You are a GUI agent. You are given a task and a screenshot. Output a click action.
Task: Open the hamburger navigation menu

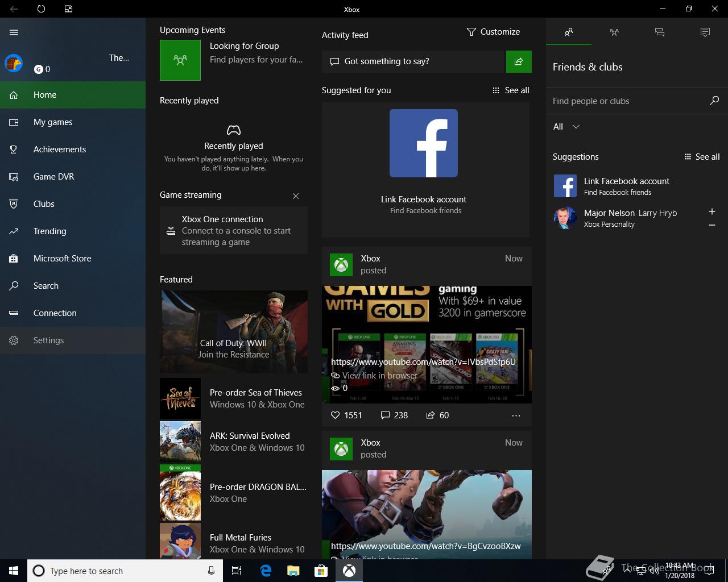(14, 32)
